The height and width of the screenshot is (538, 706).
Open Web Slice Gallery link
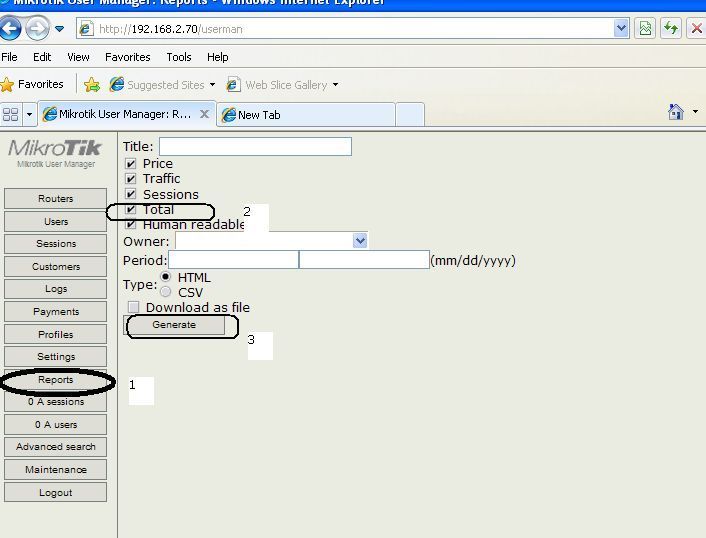277,85
